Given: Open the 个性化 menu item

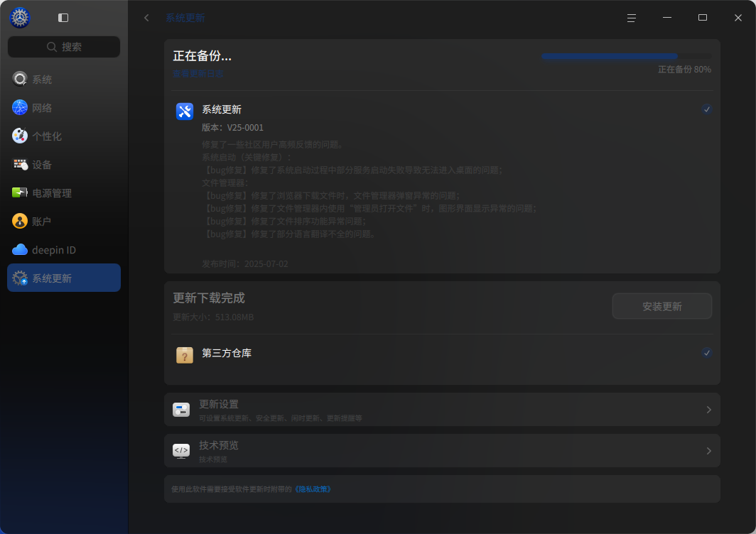Looking at the screenshot, I should pos(64,136).
